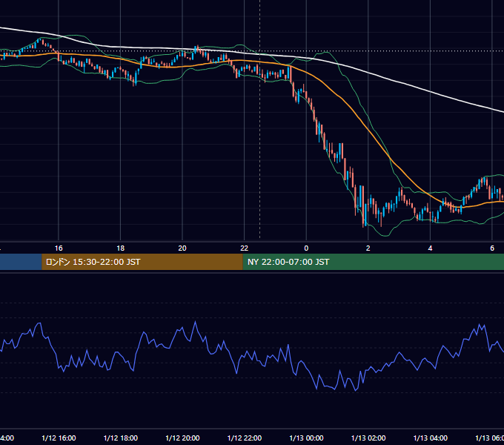Image resolution: width=504 pixels, height=445 pixels.
Task: Click the hour label 16 on time axis
Action: (x=59, y=248)
